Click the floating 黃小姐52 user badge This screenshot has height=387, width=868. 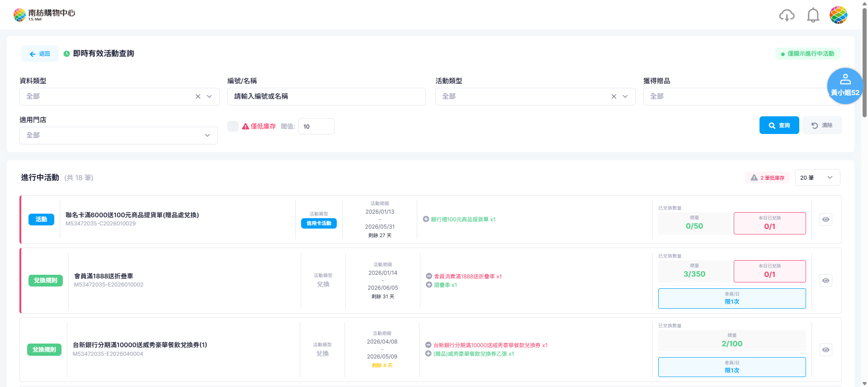pos(845,86)
